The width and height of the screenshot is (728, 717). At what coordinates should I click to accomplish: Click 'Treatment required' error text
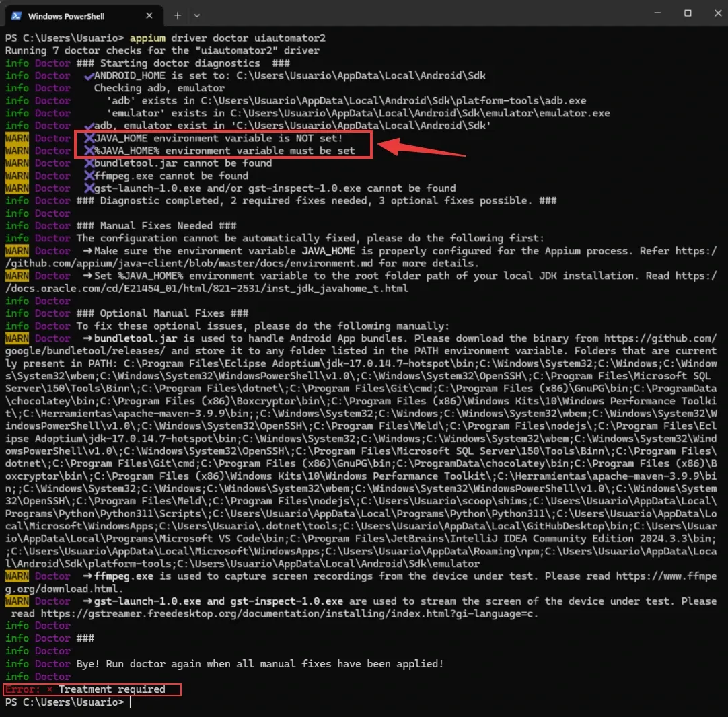click(x=112, y=689)
